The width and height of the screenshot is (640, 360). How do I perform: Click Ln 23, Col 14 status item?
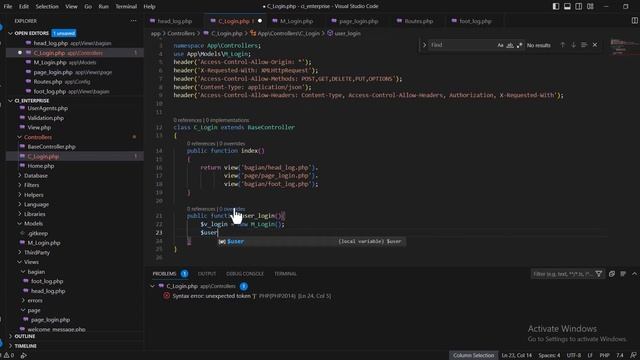click(x=516, y=356)
